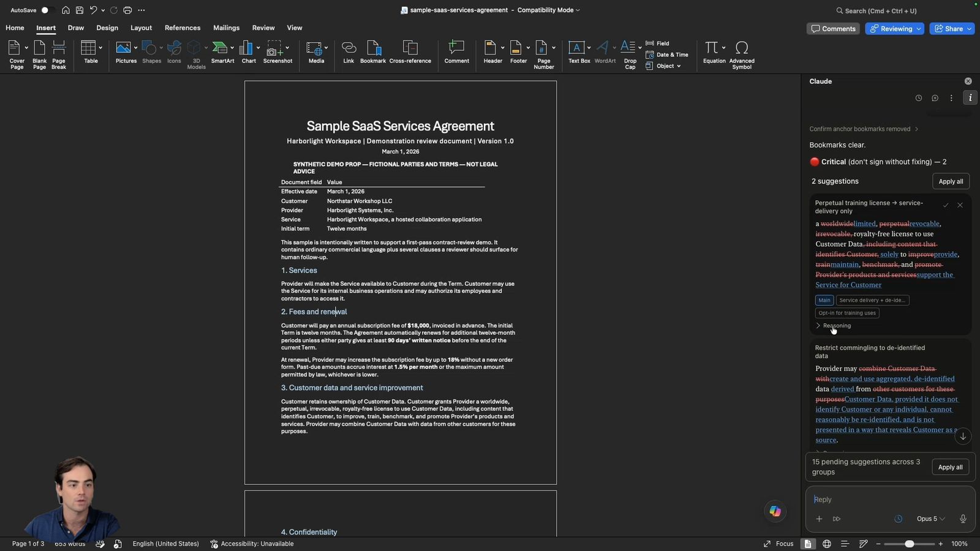Image resolution: width=980 pixels, height=551 pixels.
Task: Click the Home icon in title bar
Action: 66,10
